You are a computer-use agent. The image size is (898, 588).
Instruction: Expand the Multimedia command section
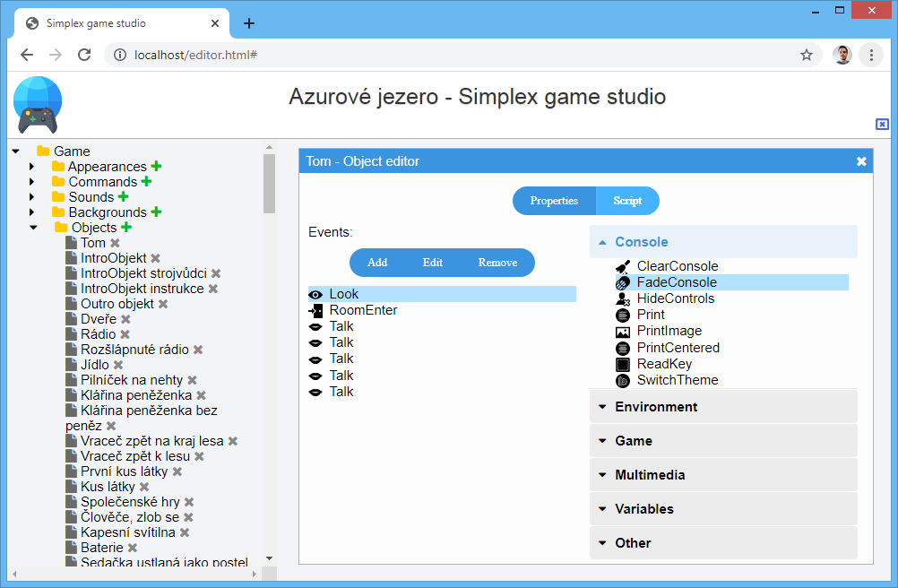coord(651,474)
